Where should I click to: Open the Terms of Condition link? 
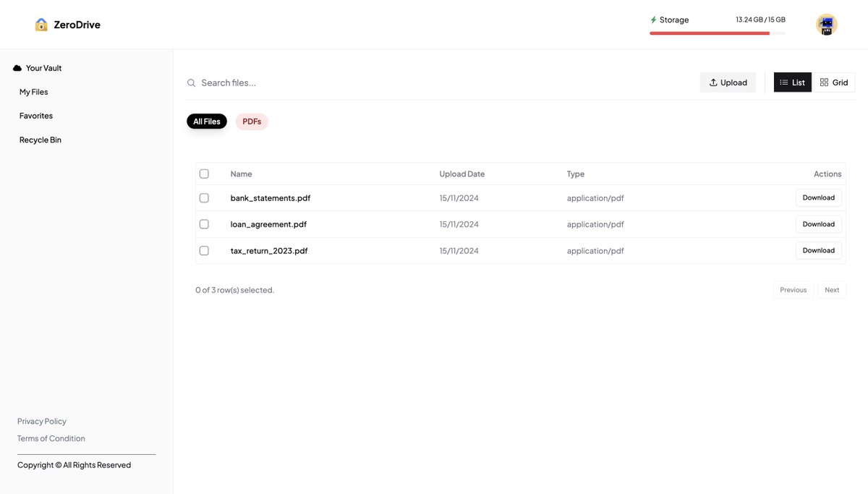pyautogui.click(x=51, y=438)
